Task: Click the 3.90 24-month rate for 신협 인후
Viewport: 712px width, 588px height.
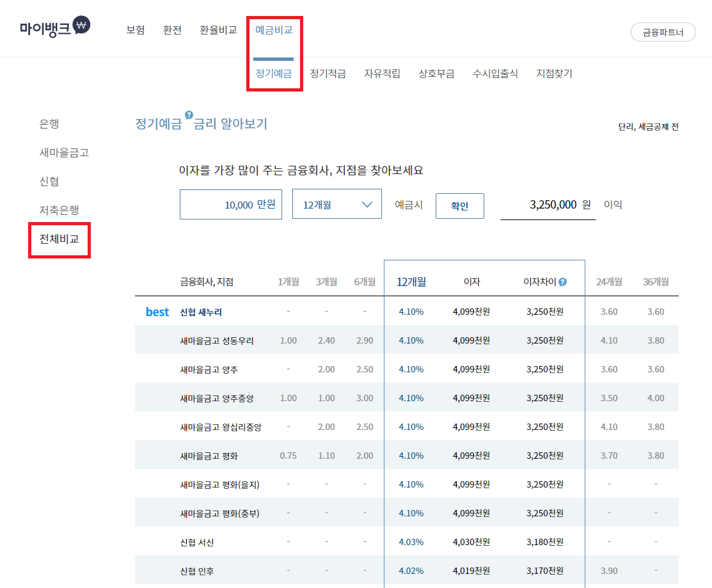Action: 609,571
